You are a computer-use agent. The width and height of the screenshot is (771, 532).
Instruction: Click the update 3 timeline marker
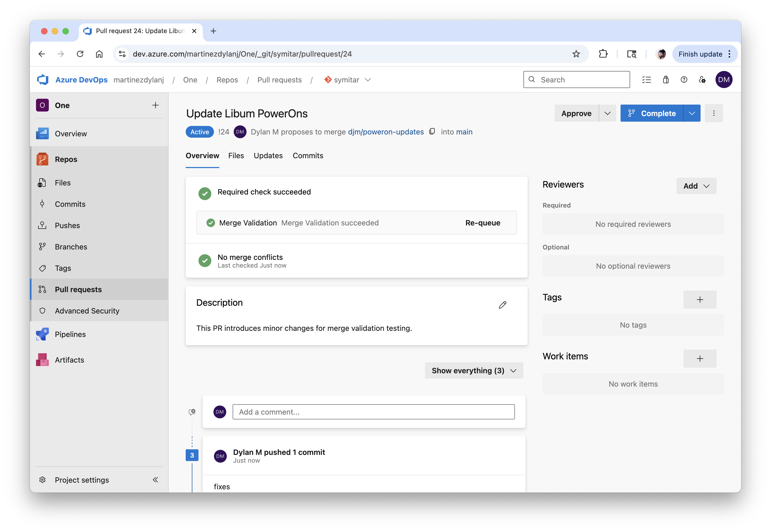coord(192,456)
